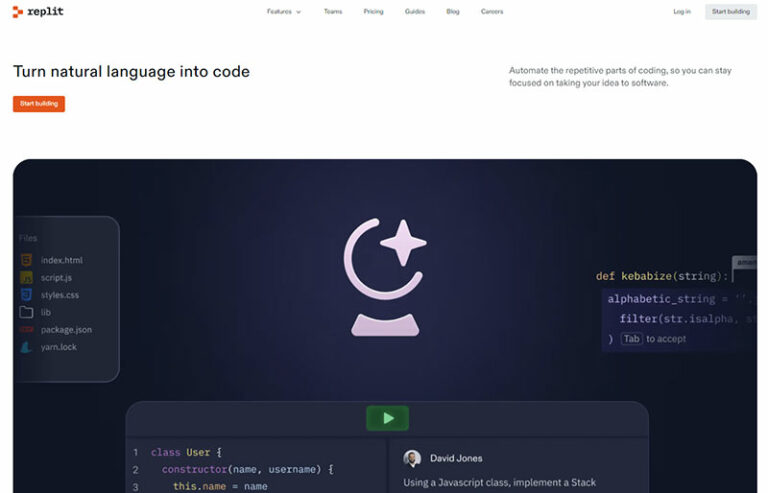Click the JS icon beside script.js
Image resolution: width=768 pixels, height=493 pixels.
pyautogui.click(x=26, y=278)
